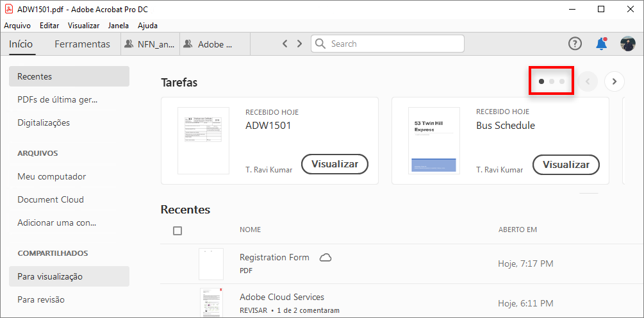The image size is (644, 318).
Task: Open the NFN_an... document tab
Action: tap(150, 44)
